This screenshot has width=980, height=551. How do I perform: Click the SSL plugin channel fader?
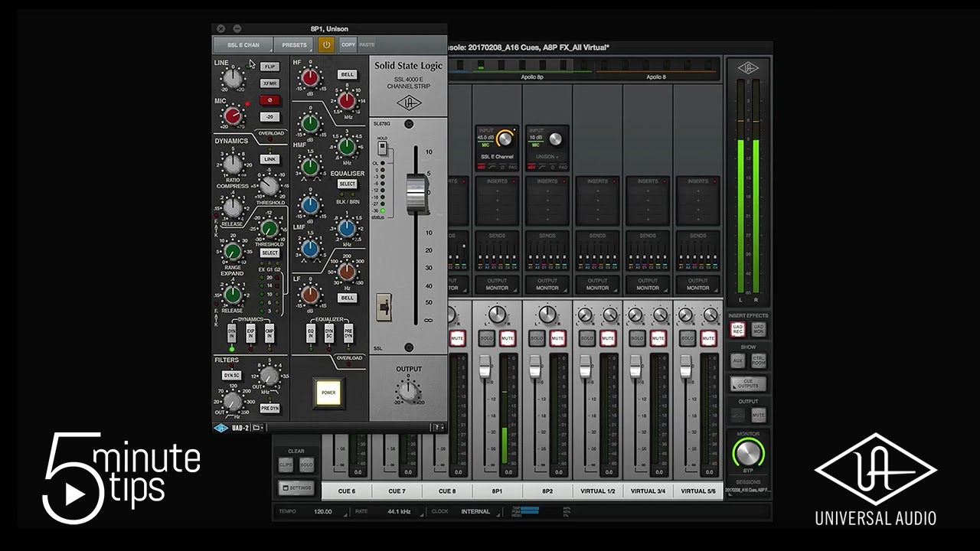pyautogui.click(x=415, y=191)
